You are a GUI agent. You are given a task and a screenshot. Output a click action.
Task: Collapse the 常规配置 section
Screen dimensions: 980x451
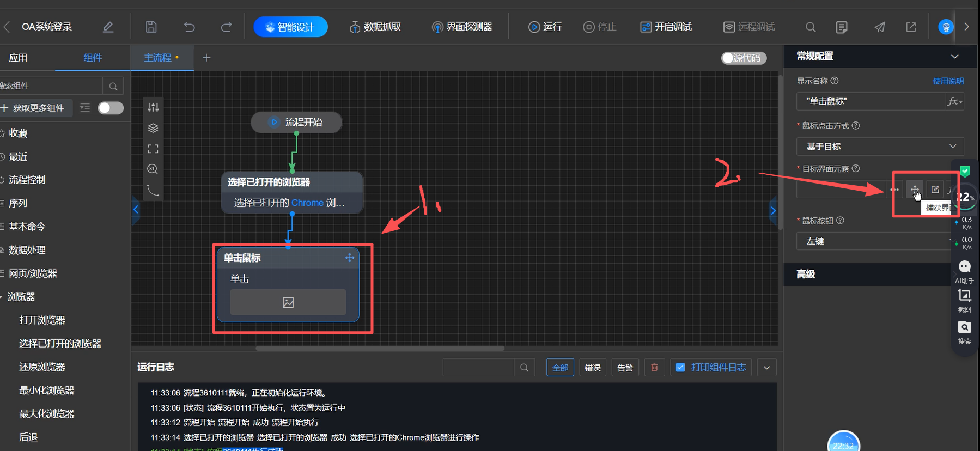[954, 57]
